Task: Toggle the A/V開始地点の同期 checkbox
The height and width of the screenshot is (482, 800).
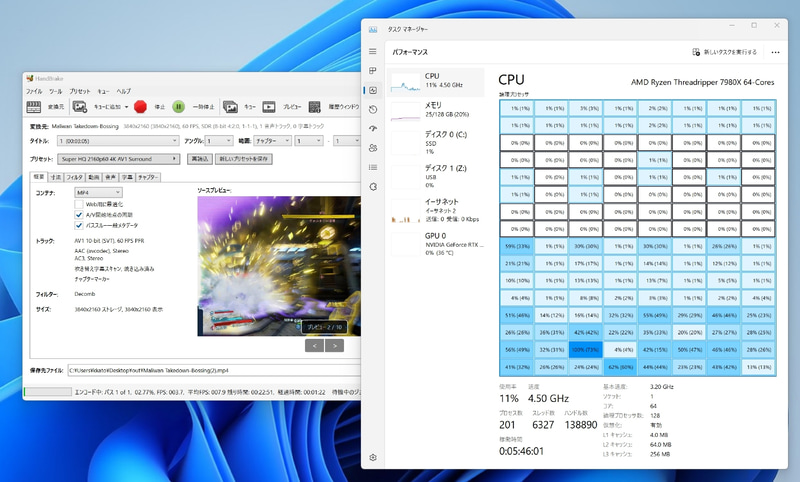Action: click(x=79, y=215)
